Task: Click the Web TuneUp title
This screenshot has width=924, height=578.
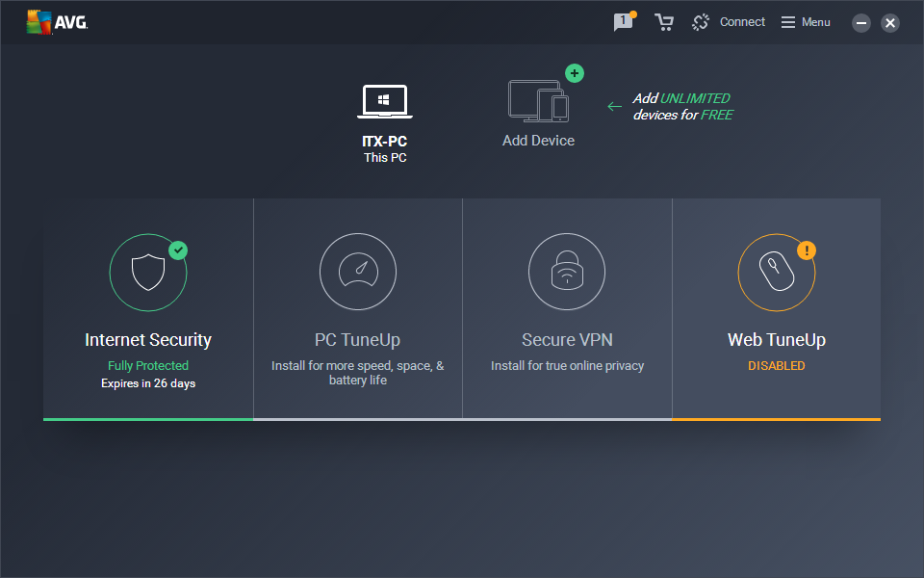Action: [x=776, y=340]
